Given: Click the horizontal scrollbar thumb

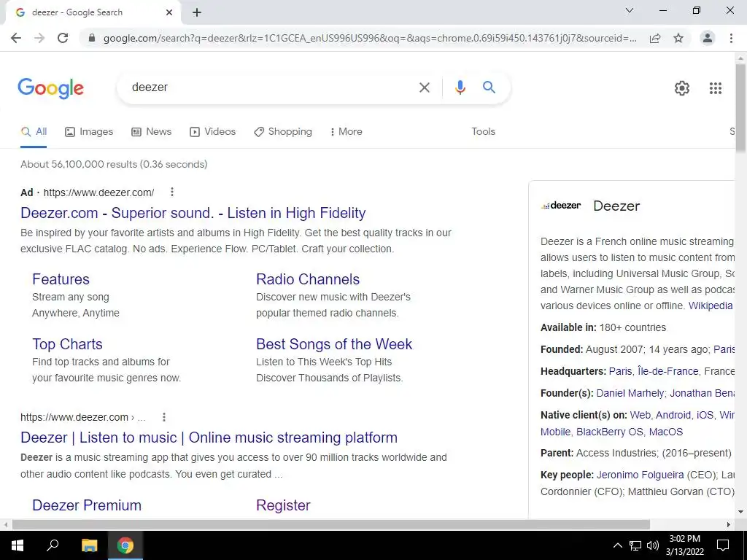Looking at the screenshot, I should (x=331, y=524).
